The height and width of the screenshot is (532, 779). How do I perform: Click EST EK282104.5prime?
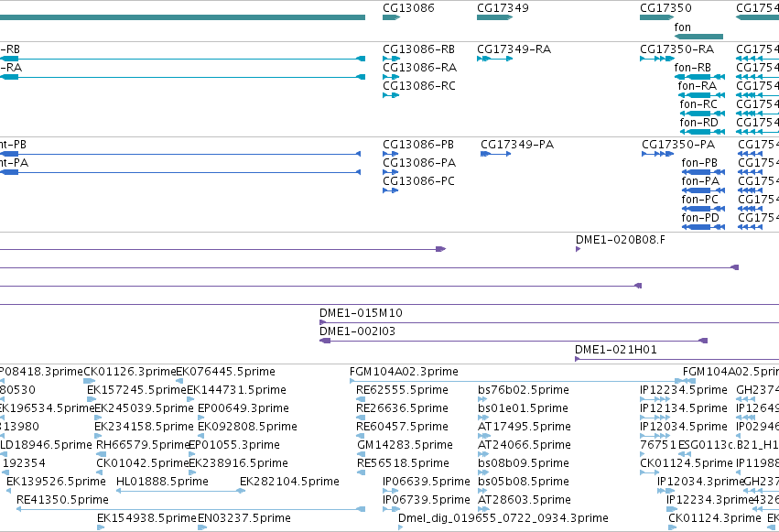tap(289, 482)
